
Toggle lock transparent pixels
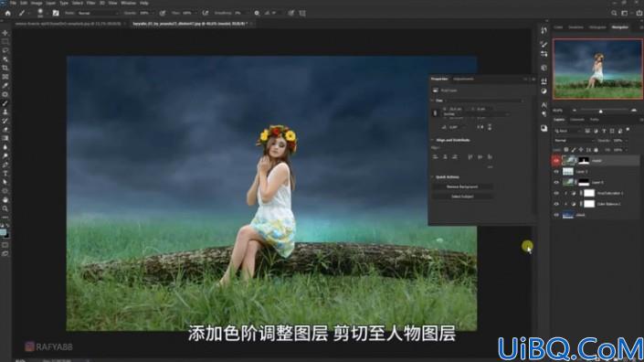point(566,150)
